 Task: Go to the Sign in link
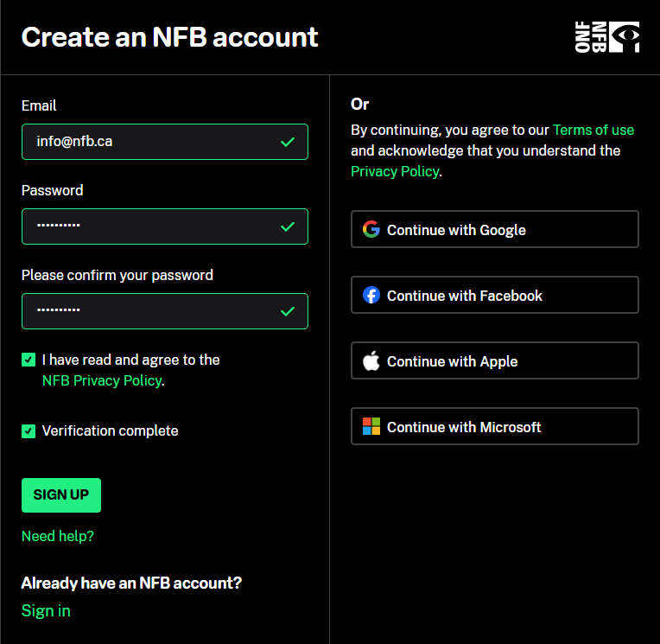pyautogui.click(x=46, y=611)
